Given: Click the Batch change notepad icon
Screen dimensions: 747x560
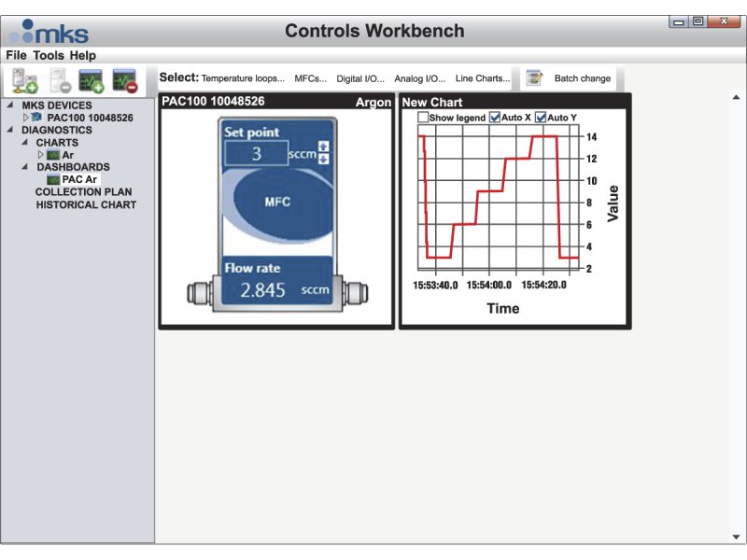Looking at the screenshot, I should [x=534, y=78].
